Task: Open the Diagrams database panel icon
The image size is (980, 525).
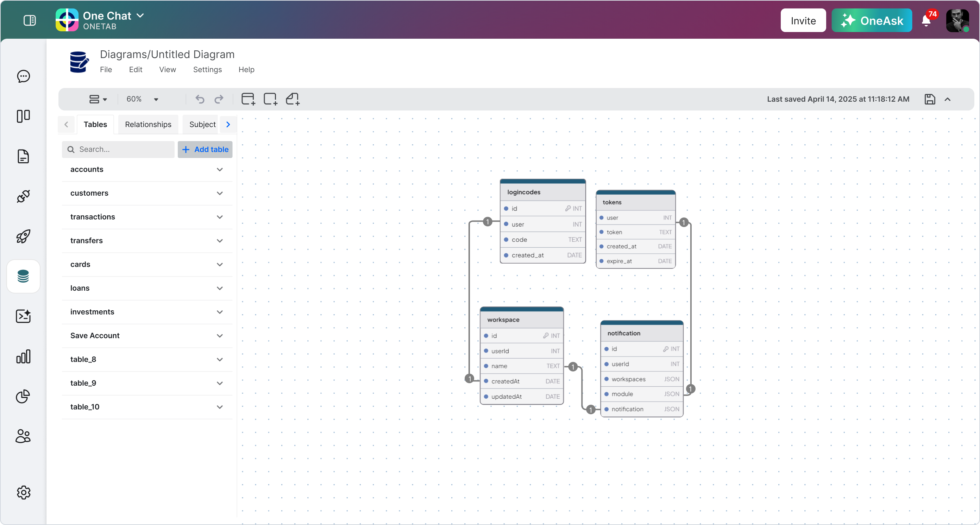Action: click(23, 276)
